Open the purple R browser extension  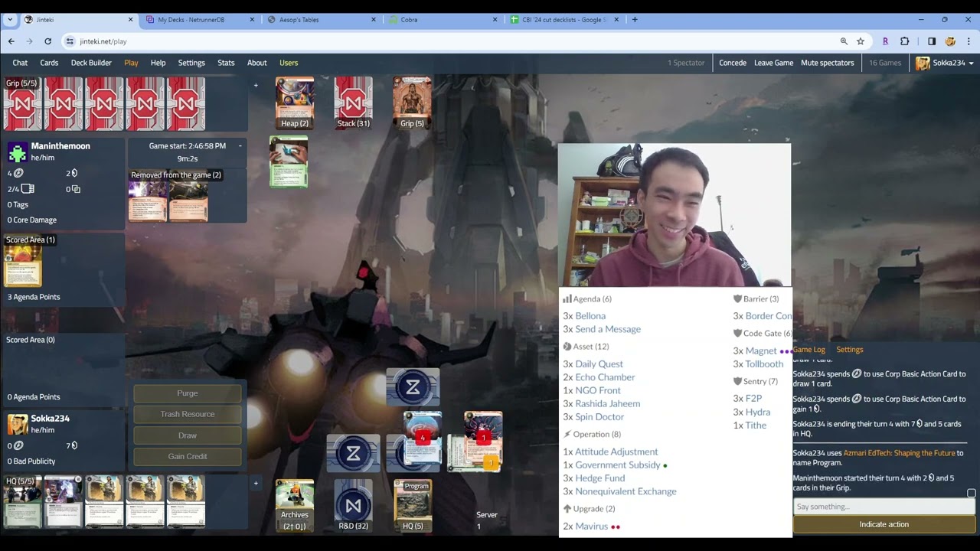(x=885, y=41)
